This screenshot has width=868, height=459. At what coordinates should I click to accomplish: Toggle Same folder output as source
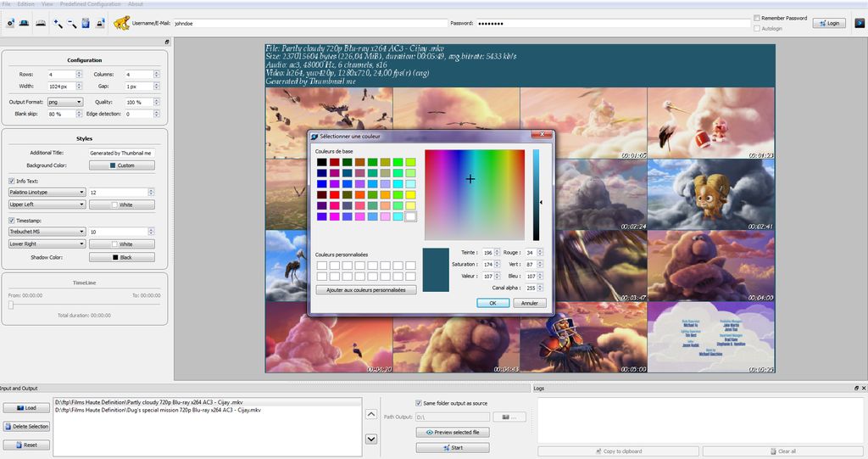point(419,403)
